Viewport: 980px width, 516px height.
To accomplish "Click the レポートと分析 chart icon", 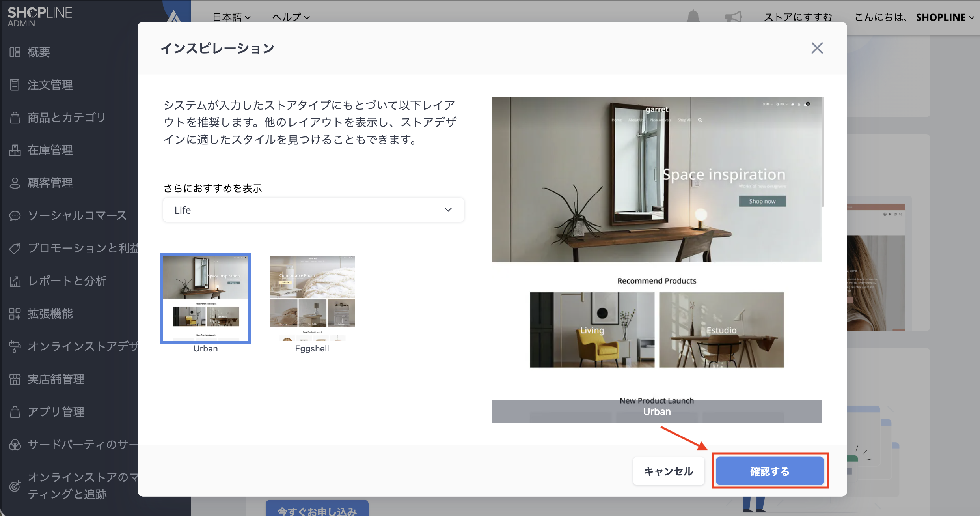I will (x=15, y=281).
